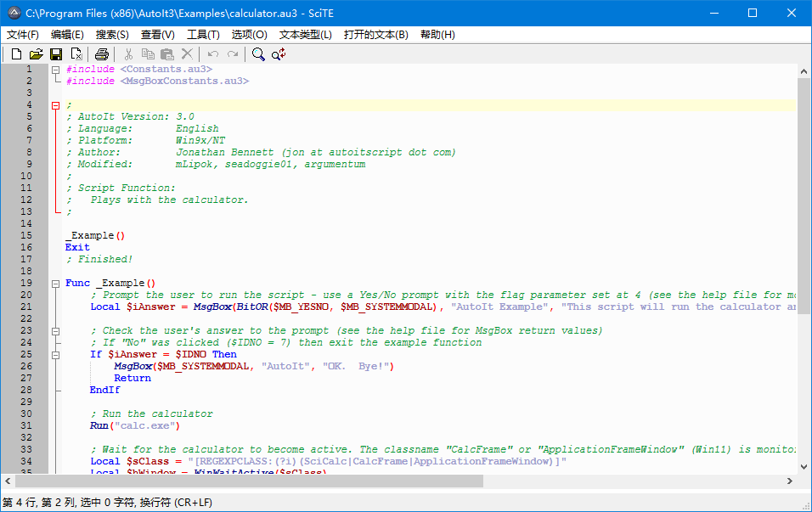Screen dimensions: 812x512
Task: Collapse the If block fold at line 25
Action: click(x=56, y=355)
